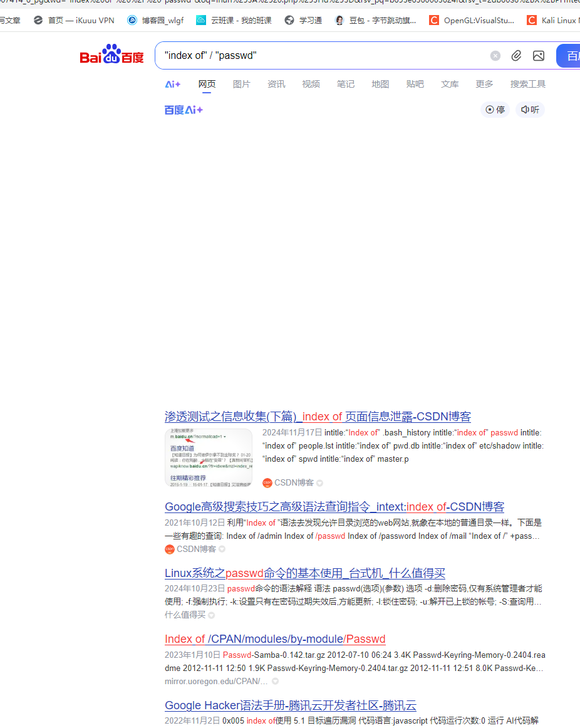The height and width of the screenshot is (728, 580).
Task: Expand the 搜索工具 search tools panel
Action: 527,83
